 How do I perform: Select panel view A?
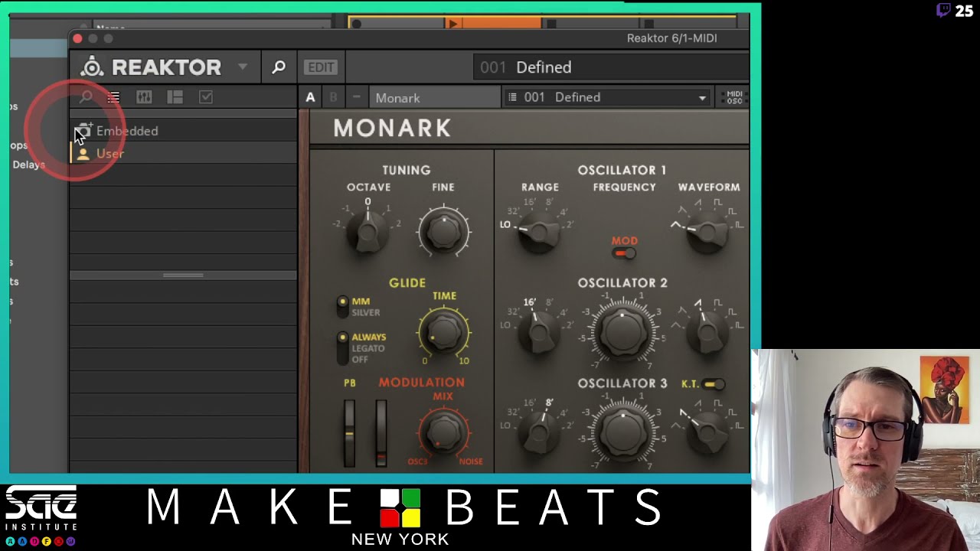point(310,97)
